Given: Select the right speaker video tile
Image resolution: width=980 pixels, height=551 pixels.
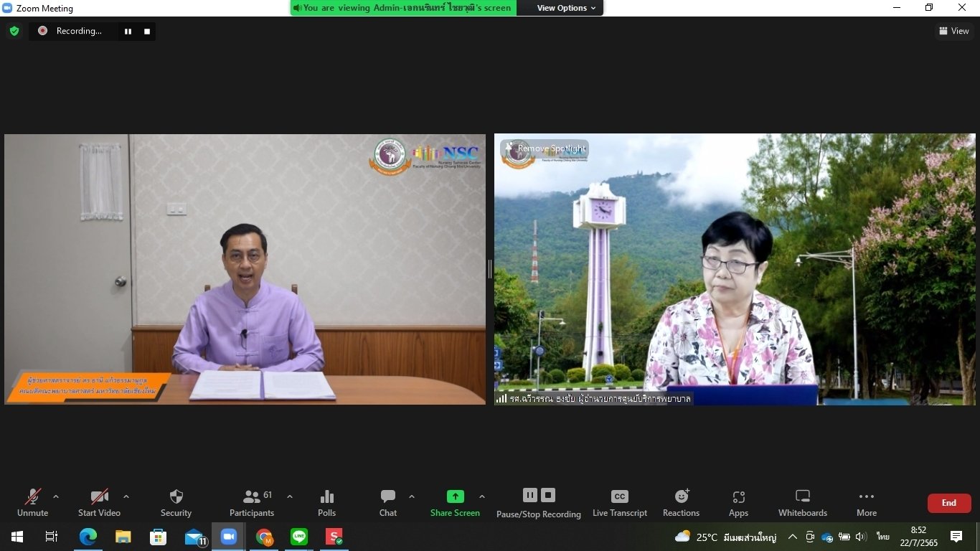Looking at the screenshot, I should [735, 269].
